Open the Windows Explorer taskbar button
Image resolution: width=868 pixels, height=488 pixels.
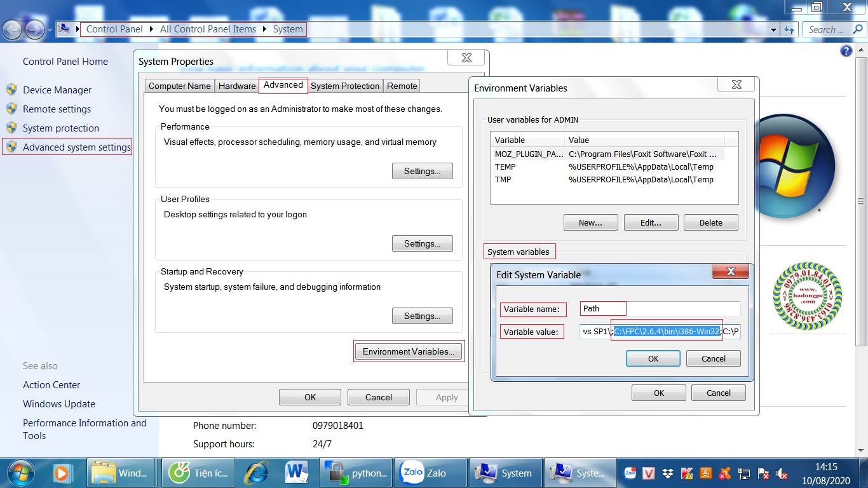coord(121,473)
